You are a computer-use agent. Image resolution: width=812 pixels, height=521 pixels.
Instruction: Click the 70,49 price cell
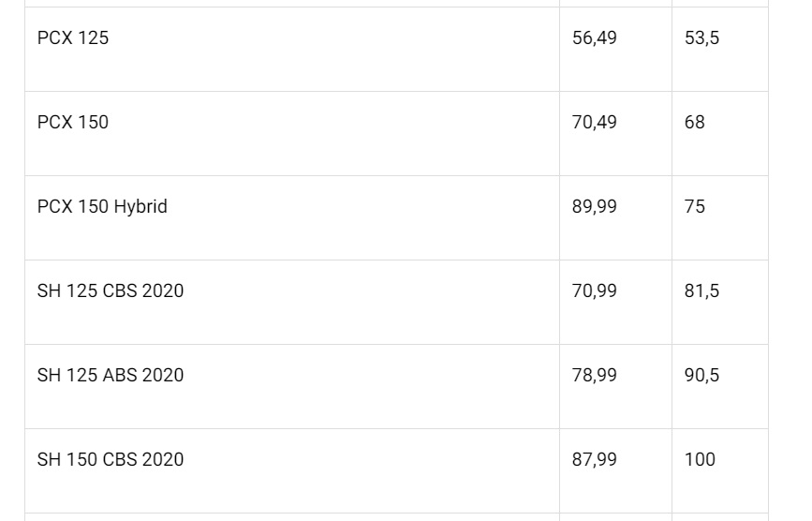[x=595, y=123]
